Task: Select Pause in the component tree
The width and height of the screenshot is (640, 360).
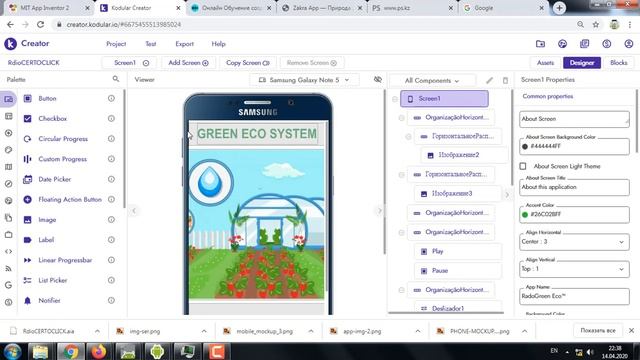Action: pyautogui.click(x=458, y=271)
